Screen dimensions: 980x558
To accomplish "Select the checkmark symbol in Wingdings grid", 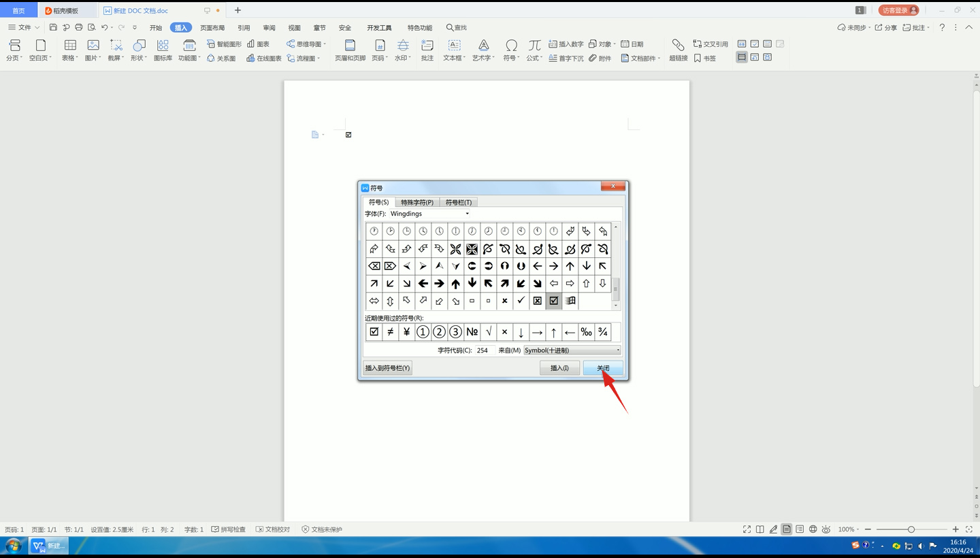I will 521,300.
